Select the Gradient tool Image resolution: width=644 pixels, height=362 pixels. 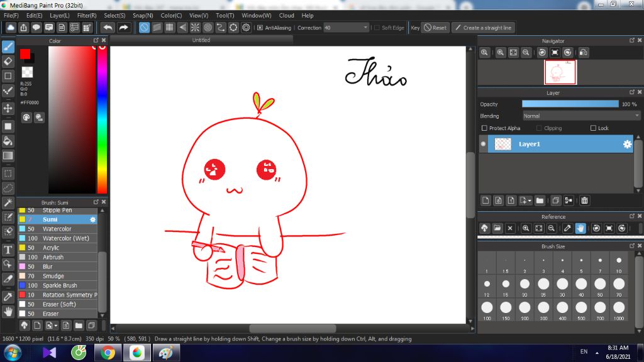[8, 156]
